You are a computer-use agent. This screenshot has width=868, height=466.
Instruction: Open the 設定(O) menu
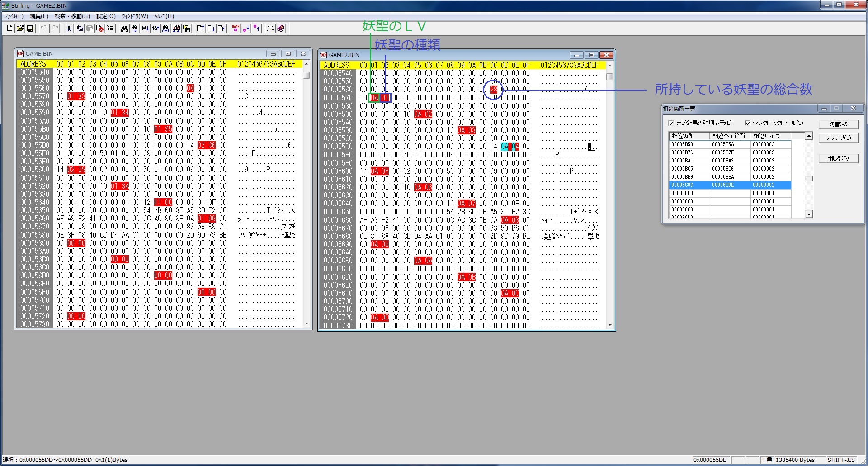click(x=106, y=16)
